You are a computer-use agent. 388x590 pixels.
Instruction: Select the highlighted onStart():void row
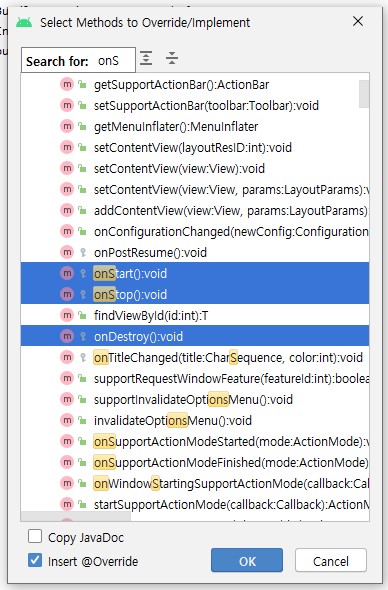[x=195, y=273]
